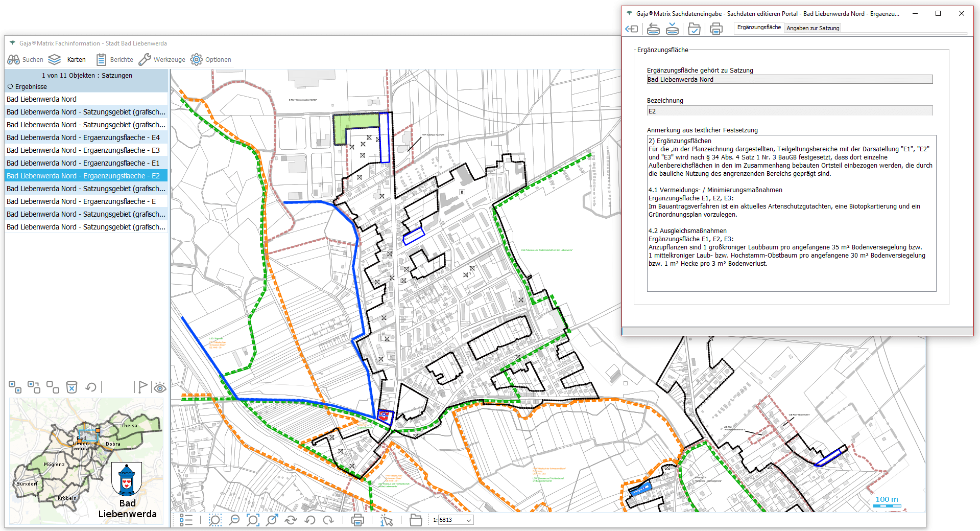The image size is (980, 531).
Task: Click the refresh map icon
Action: (x=291, y=520)
